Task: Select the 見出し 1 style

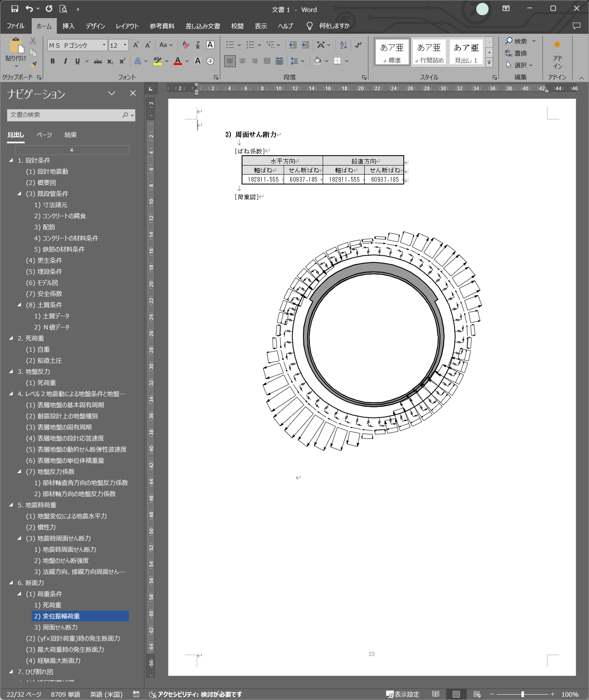Action: [466, 52]
